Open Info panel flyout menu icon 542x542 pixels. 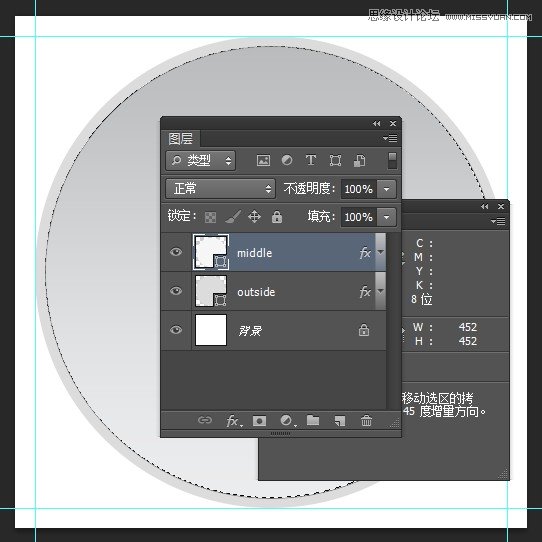tap(498, 221)
